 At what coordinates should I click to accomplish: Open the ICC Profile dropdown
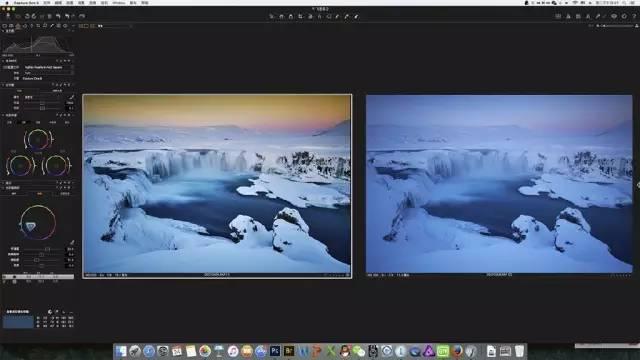(x=49, y=67)
